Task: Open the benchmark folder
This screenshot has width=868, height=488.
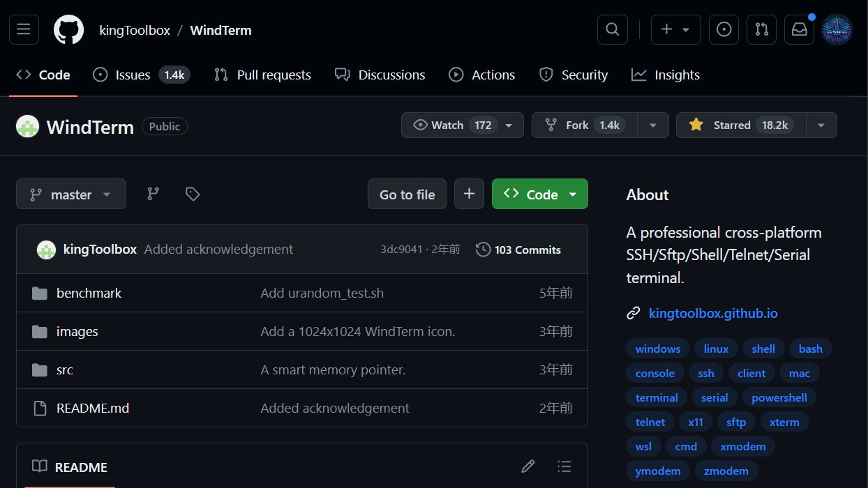Action: [x=89, y=293]
